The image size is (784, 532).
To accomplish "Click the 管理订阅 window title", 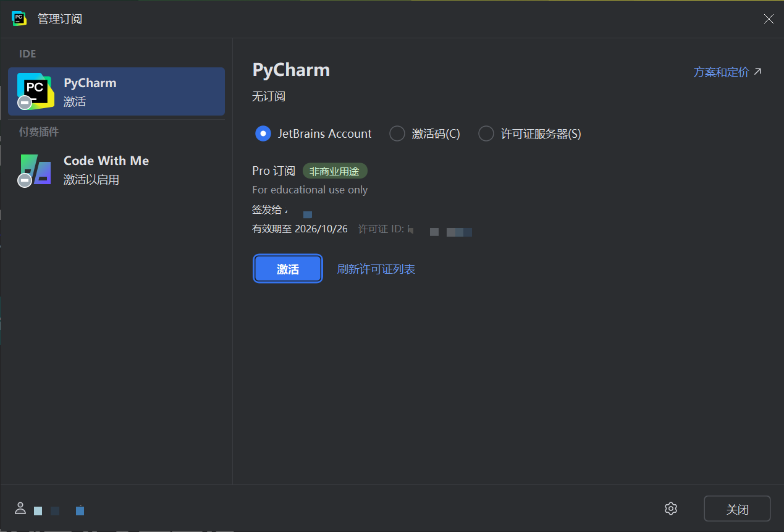I will (x=60, y=19).
